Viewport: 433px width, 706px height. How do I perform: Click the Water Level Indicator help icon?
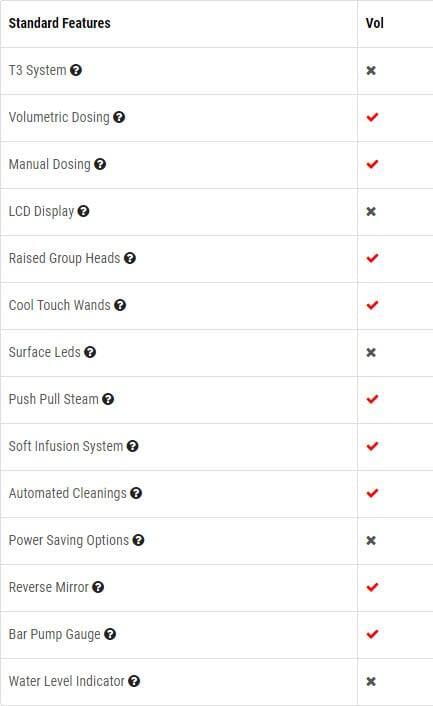click(134, 681)
